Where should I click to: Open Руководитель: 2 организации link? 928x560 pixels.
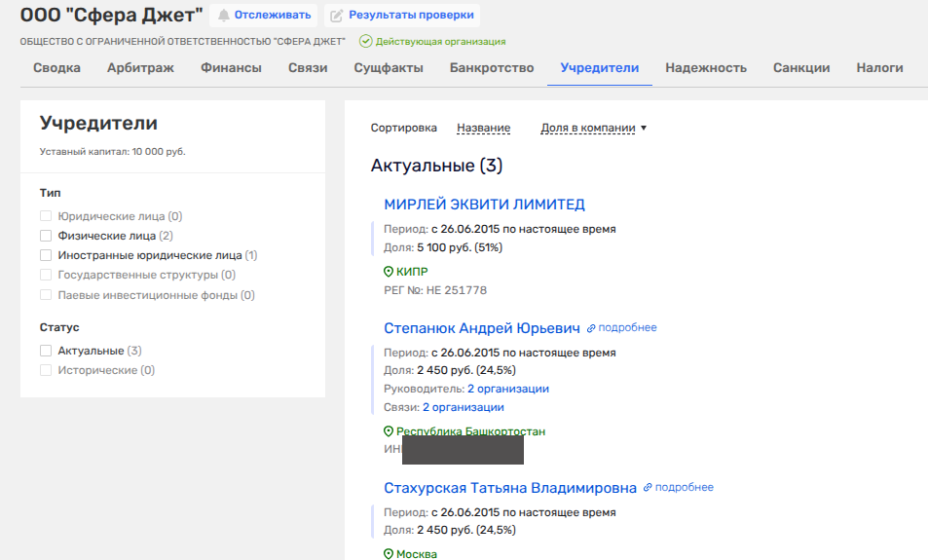pyautogui.click(x=508, y=389)
